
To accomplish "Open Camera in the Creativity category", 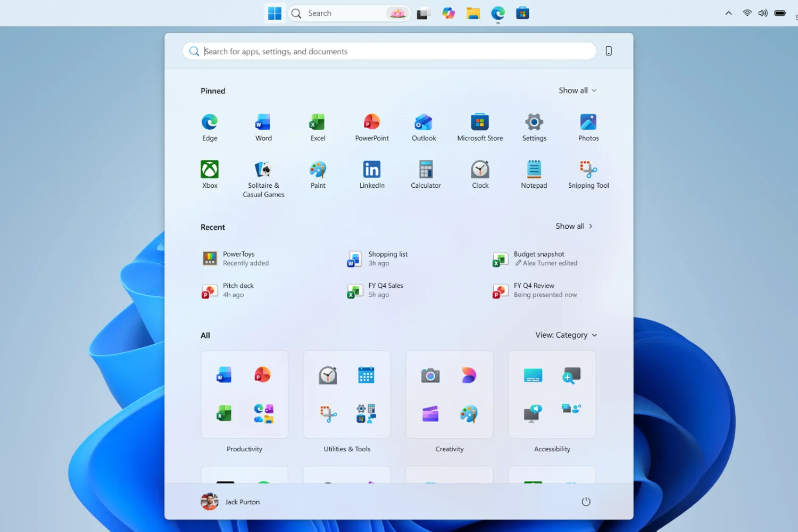I will tap(430, 376).
